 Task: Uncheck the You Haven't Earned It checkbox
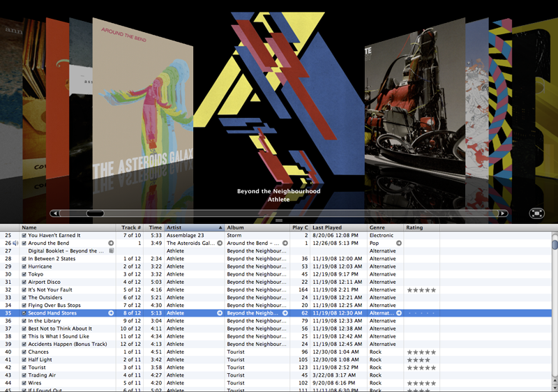click(24, 236)
